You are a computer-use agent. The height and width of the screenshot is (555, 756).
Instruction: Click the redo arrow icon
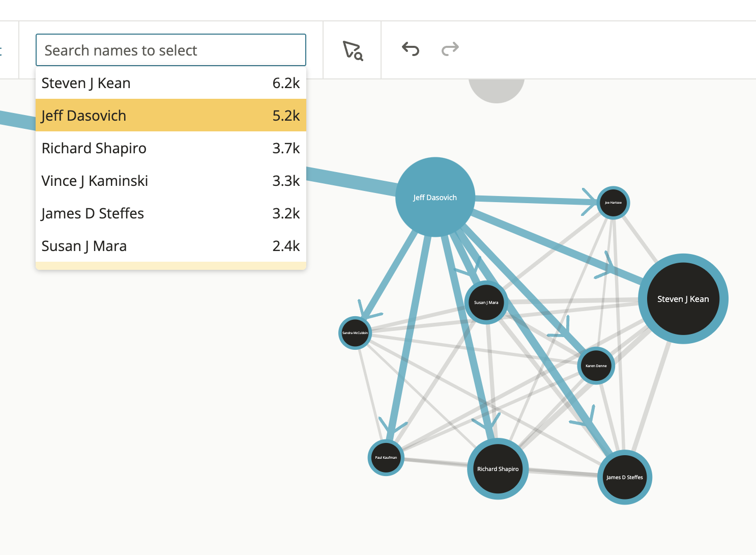tap(450, 49)
